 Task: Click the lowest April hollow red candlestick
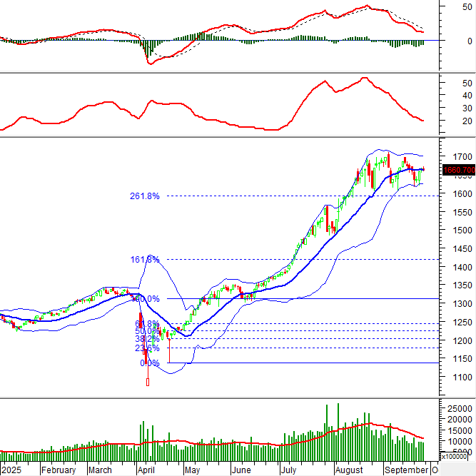(x=148, y=382)
